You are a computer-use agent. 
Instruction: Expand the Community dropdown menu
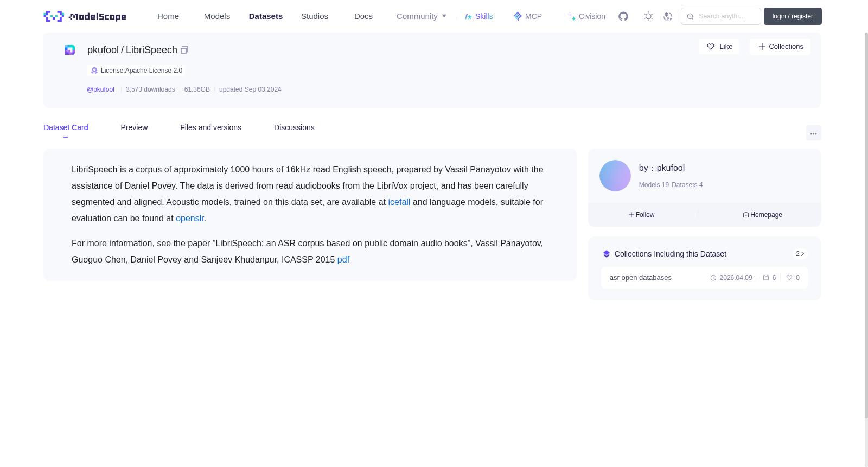tap(422, 16)
